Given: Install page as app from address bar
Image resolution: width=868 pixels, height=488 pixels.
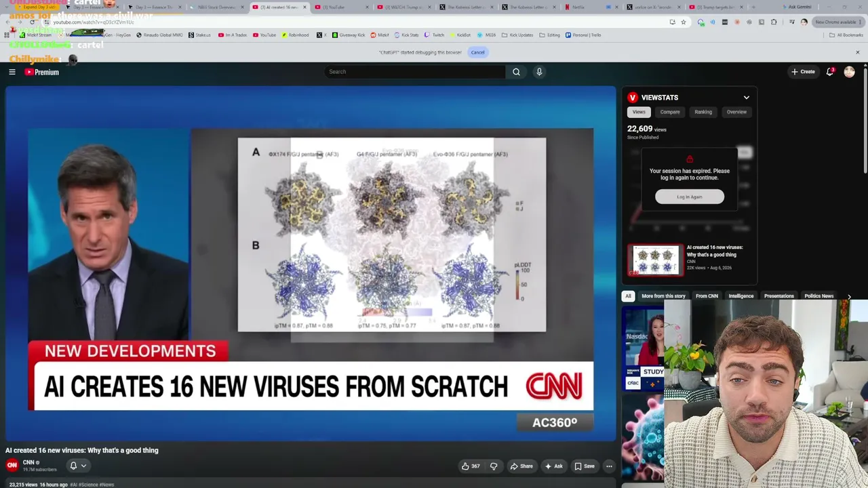Looking at the screenshot, I should [672, 22].
